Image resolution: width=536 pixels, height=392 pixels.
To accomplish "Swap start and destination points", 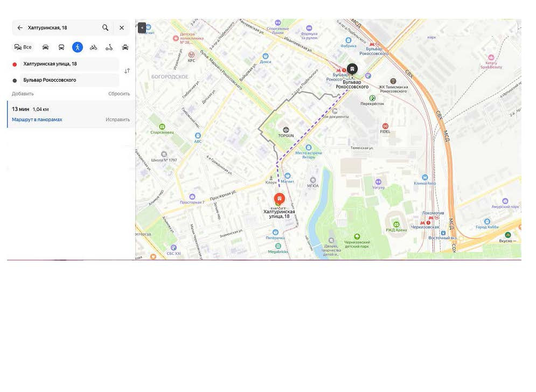I will (127, 71).
